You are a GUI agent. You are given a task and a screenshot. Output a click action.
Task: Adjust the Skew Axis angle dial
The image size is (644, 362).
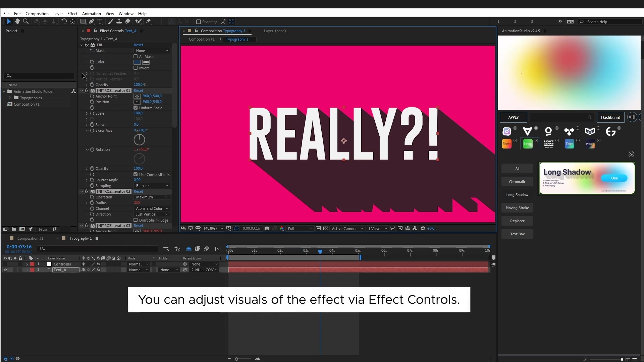tap(139, 139)
